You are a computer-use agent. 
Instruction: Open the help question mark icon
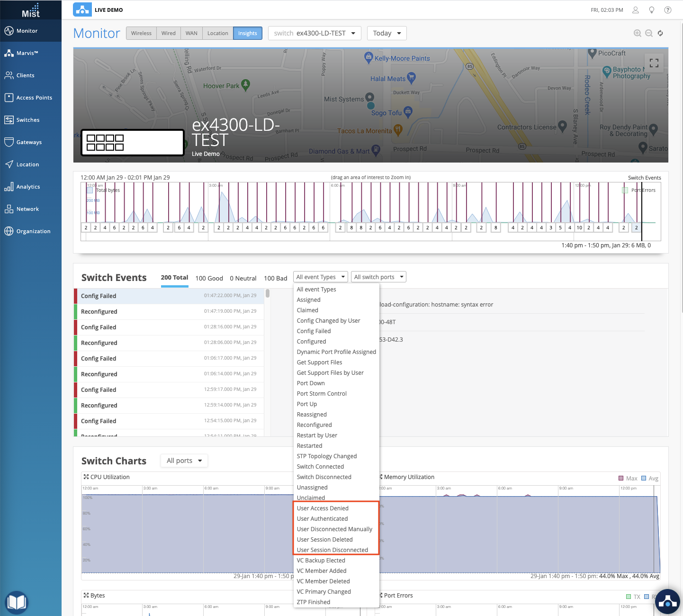point(668,10)
